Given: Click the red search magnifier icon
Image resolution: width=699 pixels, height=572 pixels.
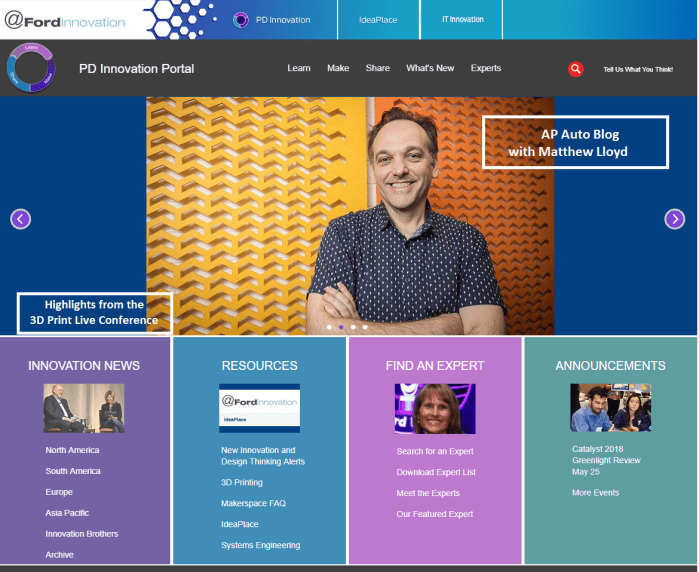Looking at the screenshot, I should [576, 69].
